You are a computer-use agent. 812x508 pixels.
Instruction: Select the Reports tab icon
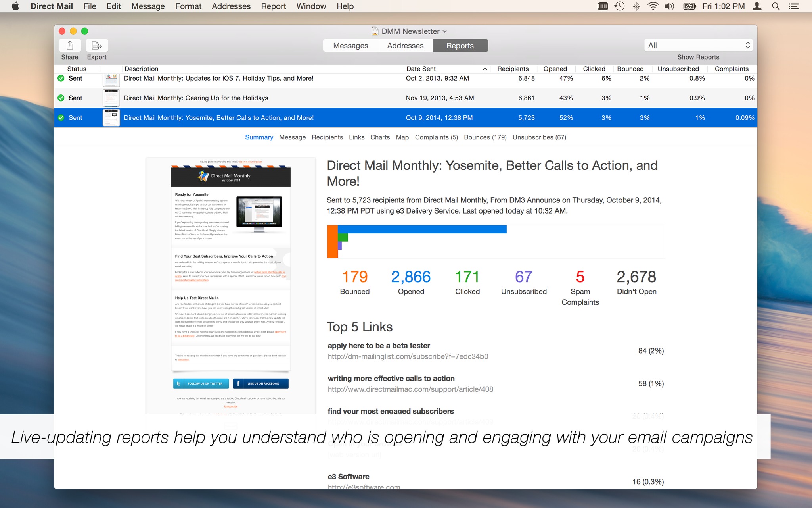[x=460, y=44]
